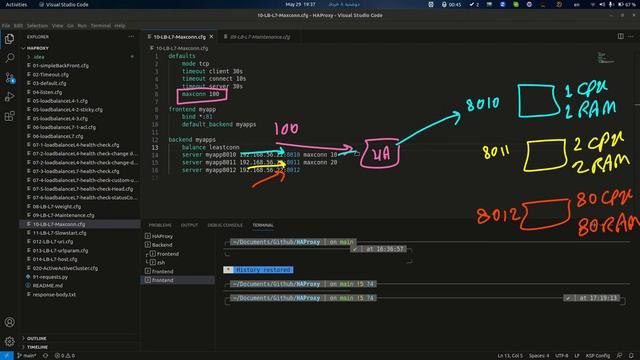
Task: Open the Extensions view icon
Action: [x=9, y=116]
